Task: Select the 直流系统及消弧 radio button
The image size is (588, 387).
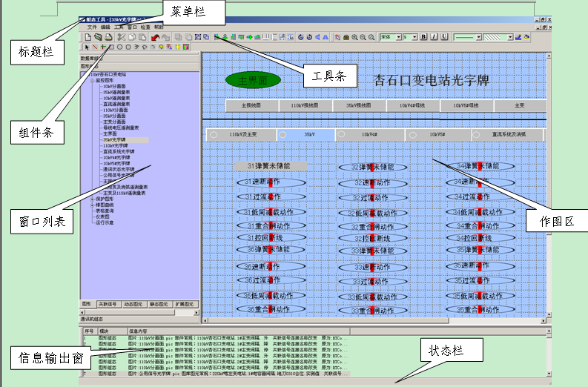Action: 478,135
